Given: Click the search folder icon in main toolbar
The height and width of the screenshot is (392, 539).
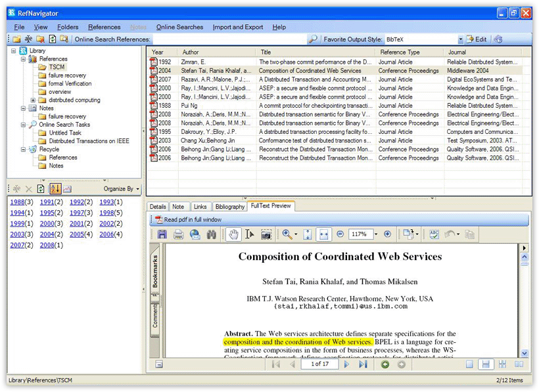Looking at the screenshot, I should [64, 39].
